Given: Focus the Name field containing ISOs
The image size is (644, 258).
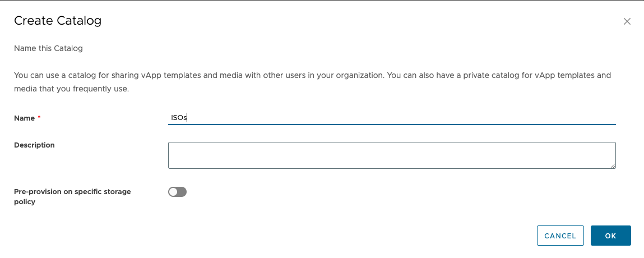Looking at the screenshot, I should (392, 118).
